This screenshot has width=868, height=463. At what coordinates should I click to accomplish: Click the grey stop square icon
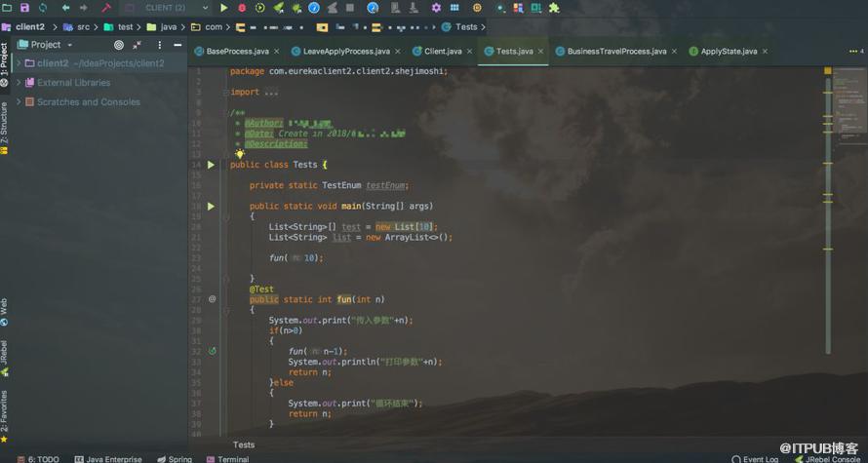point(350,8)
